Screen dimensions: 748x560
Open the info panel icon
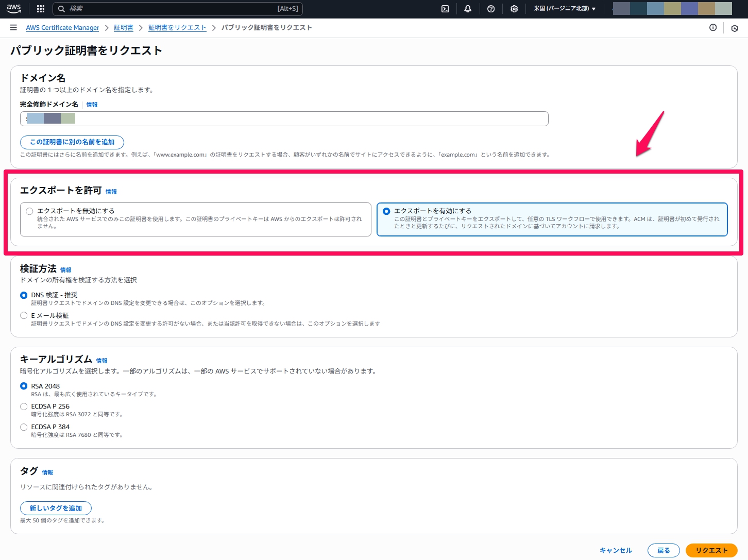pos(713,27)
